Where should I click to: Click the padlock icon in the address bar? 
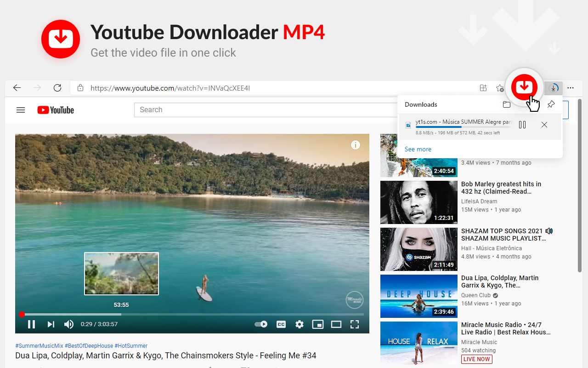tap(80, 88)
